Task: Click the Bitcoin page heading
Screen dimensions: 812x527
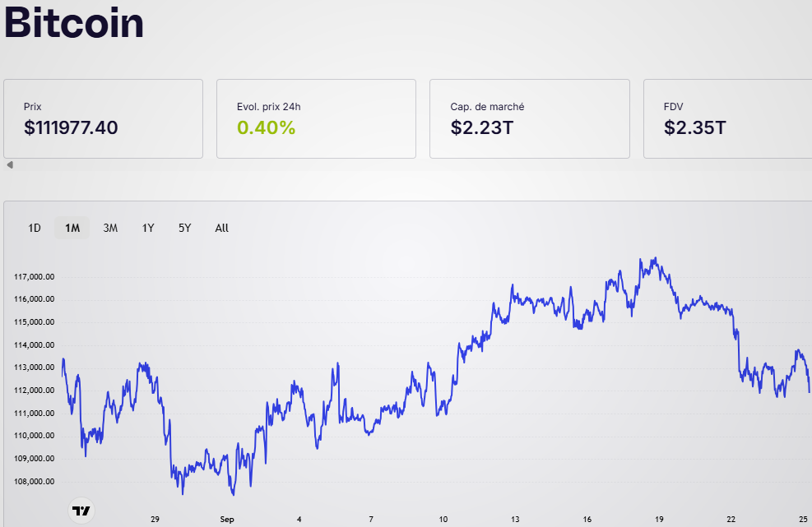Action: coord(74,23)
